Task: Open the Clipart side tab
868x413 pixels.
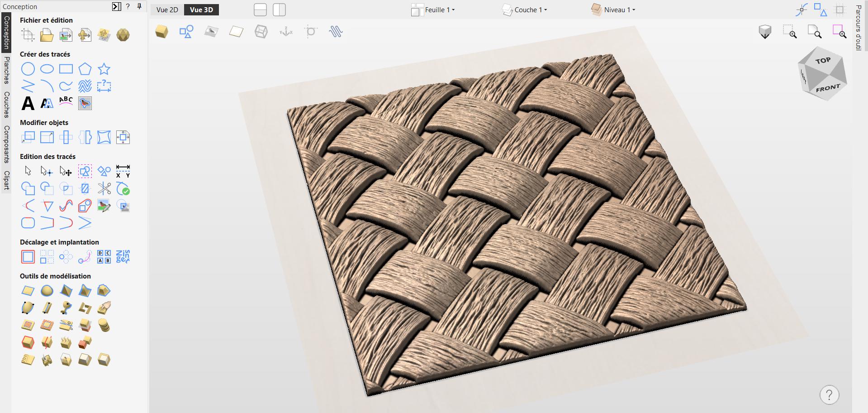Action: click(x=6, y=180)
